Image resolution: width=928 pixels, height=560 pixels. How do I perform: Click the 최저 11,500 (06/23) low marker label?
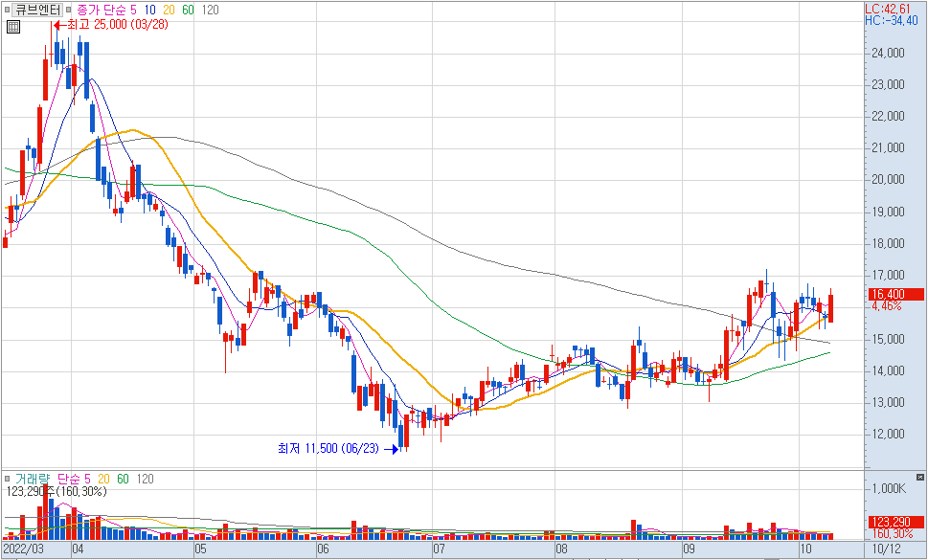[328, 448]
